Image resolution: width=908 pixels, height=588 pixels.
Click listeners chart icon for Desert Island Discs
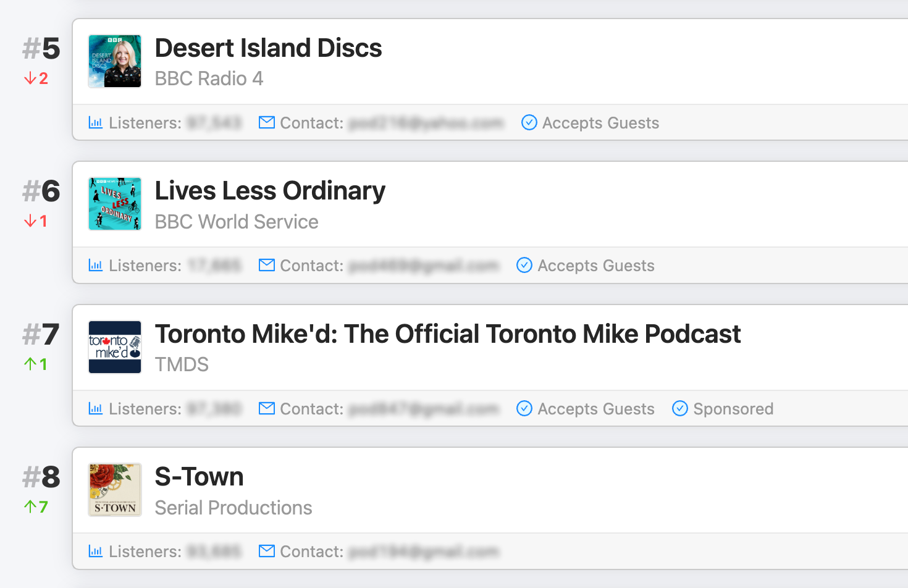[x=96, y=122]
